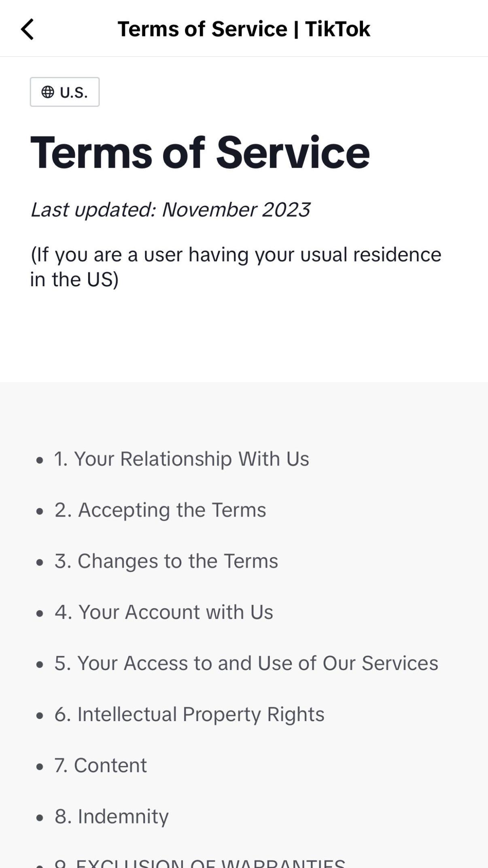Click the bullet beside 'Your Relationship With Us'
488x868 pixels.
pyautogui.click(x=40, y=460)
